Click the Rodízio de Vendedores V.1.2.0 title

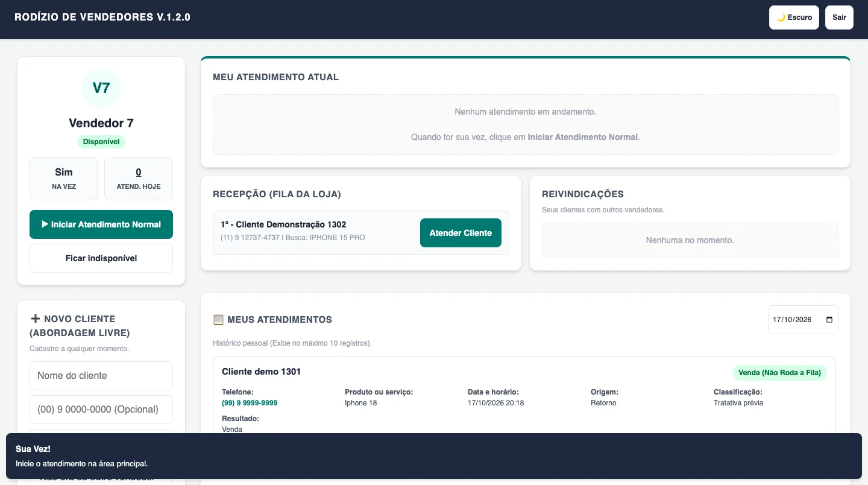[x=102, y=17]
